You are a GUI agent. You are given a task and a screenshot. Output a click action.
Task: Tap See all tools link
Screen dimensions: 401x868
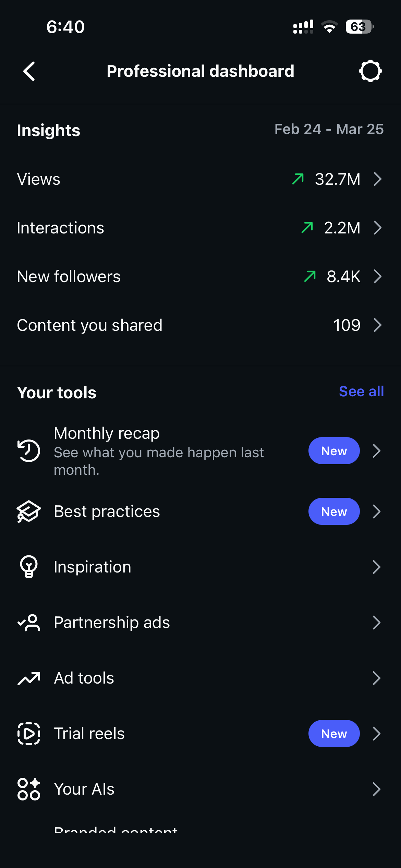(x=361, y=391)
